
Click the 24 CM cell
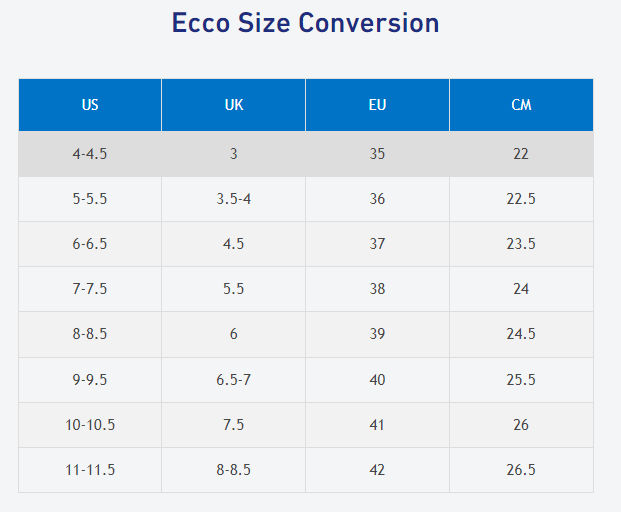(521, 289)
